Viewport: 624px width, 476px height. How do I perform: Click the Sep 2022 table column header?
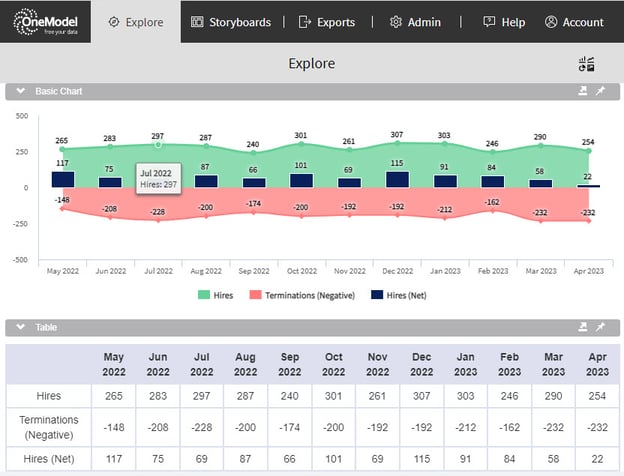click(x=290, y=364)
